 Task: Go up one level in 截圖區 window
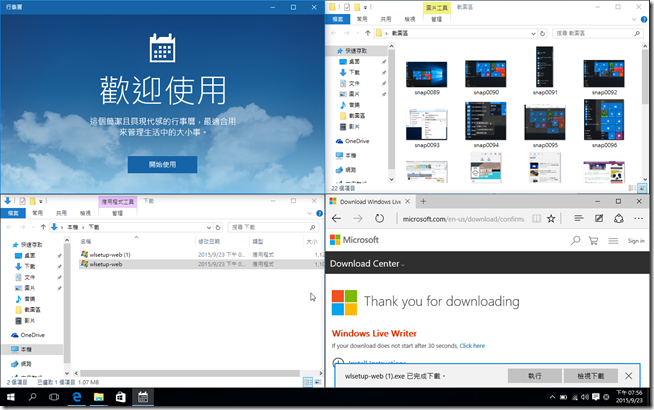(x=367, y=33)
